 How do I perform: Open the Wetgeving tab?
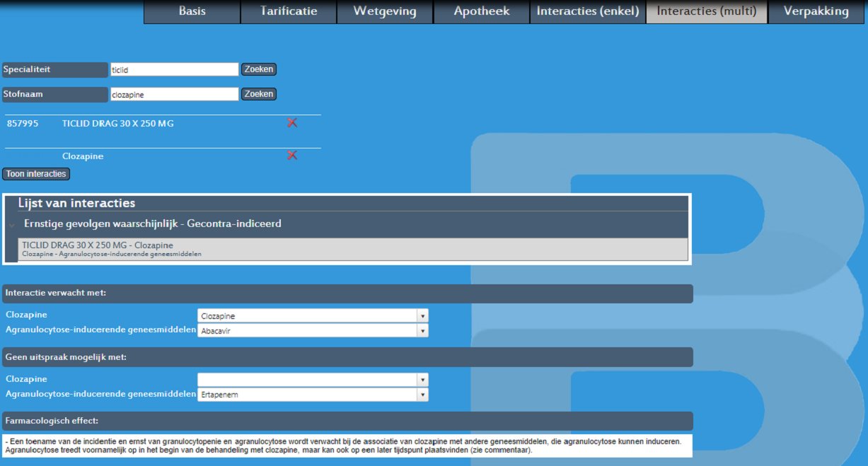(x=385, y=12)
